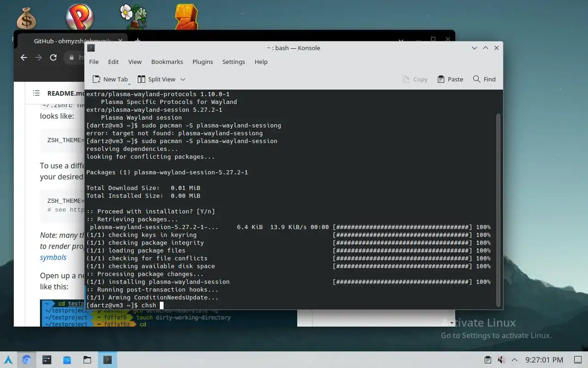The width and height of the screenshot is (588, 368).
Task: Open Discover software center from taskbar
Action: [67, 360]
